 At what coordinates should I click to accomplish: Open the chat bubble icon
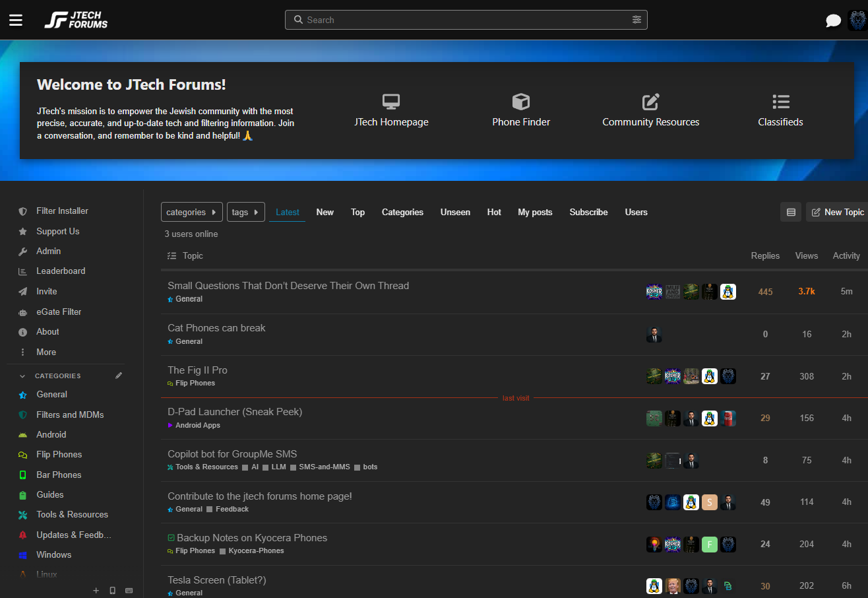[833, 20]
